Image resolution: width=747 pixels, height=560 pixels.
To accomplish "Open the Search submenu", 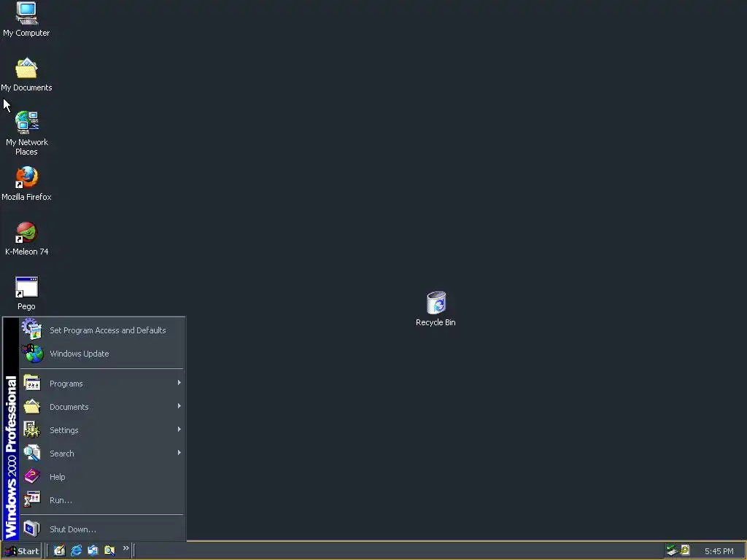I will click(101, 454).
